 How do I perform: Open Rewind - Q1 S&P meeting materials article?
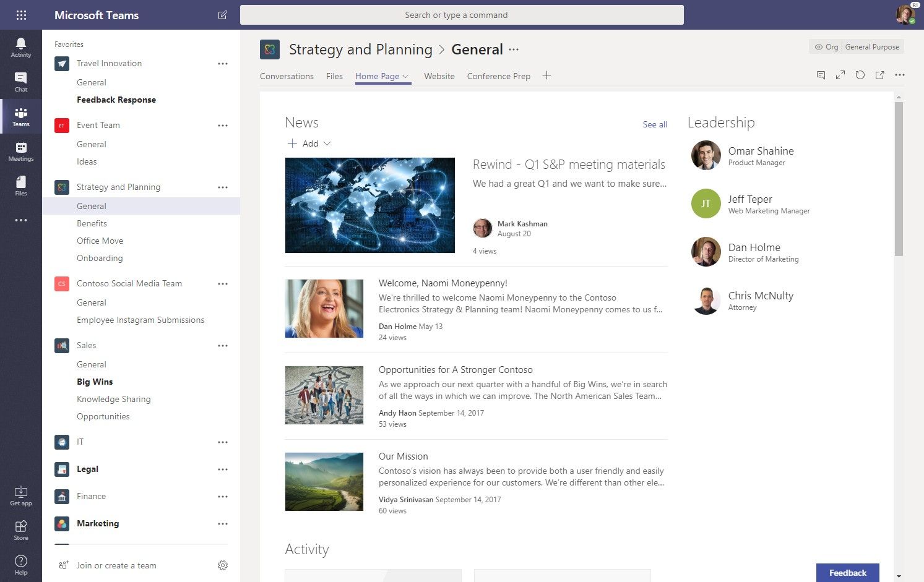tap(569, 165)
